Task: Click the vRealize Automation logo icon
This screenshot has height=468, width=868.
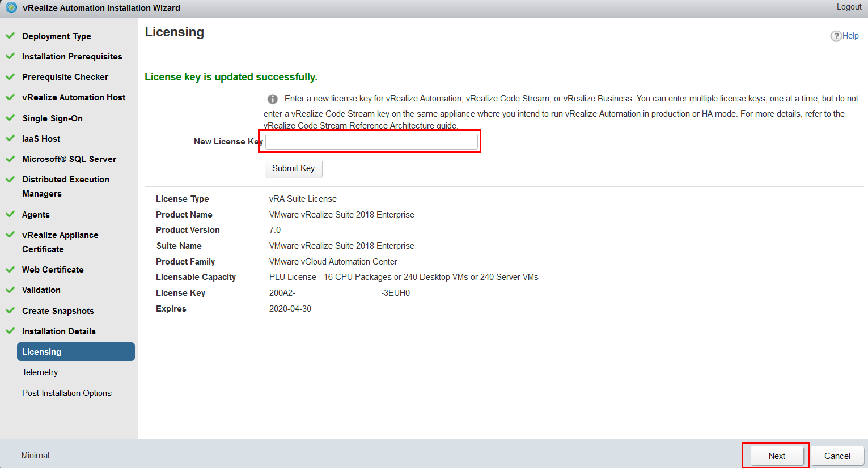Action: click(x=11, y=7)
